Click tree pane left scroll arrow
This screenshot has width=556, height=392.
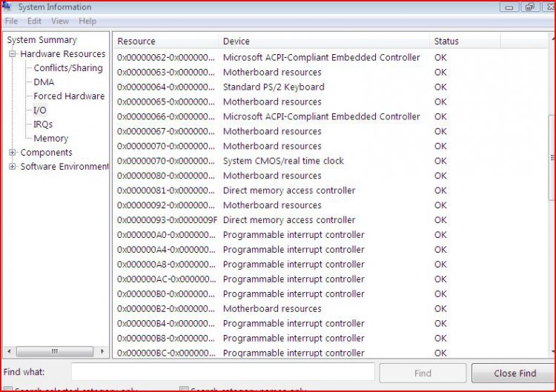coord(9,351)
